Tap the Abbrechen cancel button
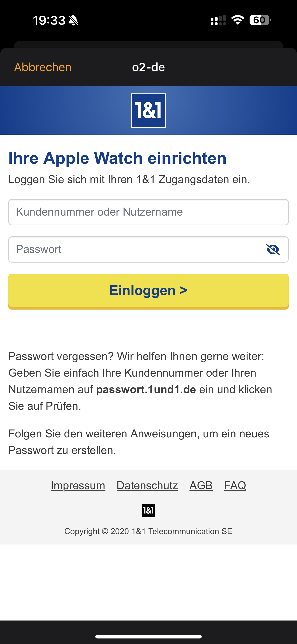 pyautogui.click(x=43, y=67)
